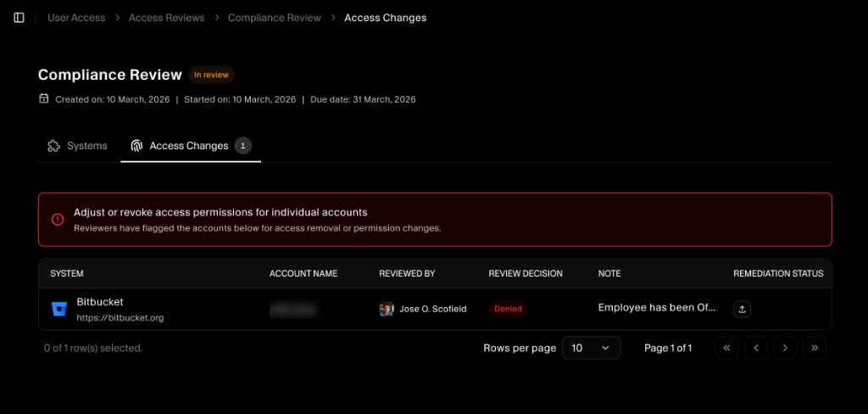Click the remediation upload icon button

[x=743, y=309]
